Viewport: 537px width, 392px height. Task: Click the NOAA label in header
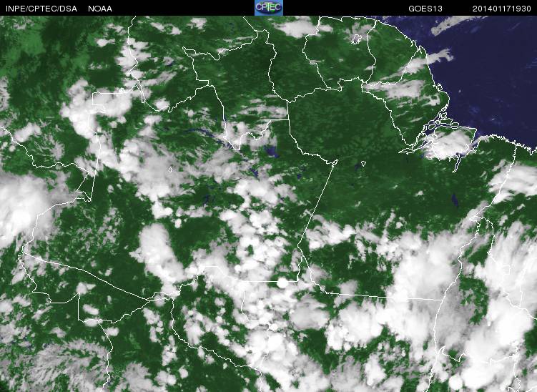coord(100,9)
